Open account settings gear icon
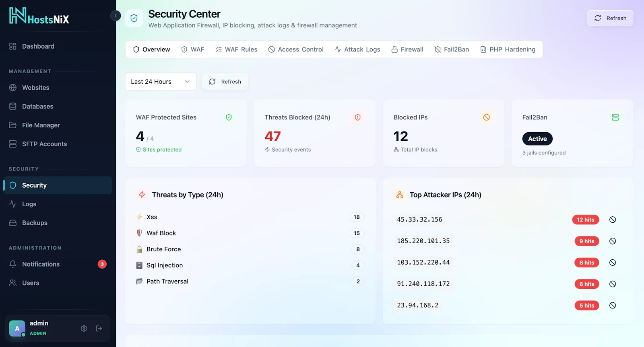The image size is (644, 347). 84,329
